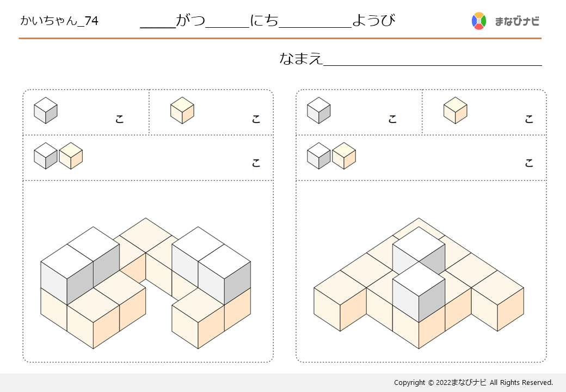Click the right block structure drawing

(419, 283)
